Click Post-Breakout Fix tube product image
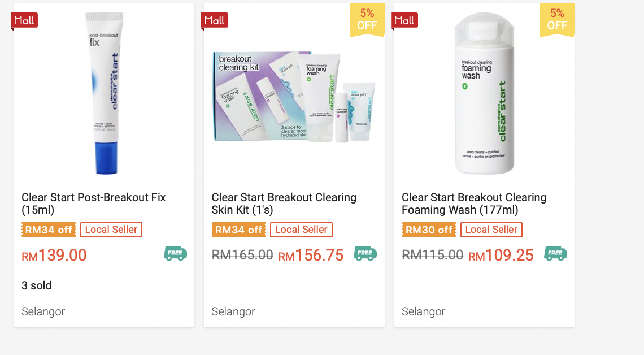The width and height of the screenshot is (644, 355). pyautogui.click(x=105, y=93)
